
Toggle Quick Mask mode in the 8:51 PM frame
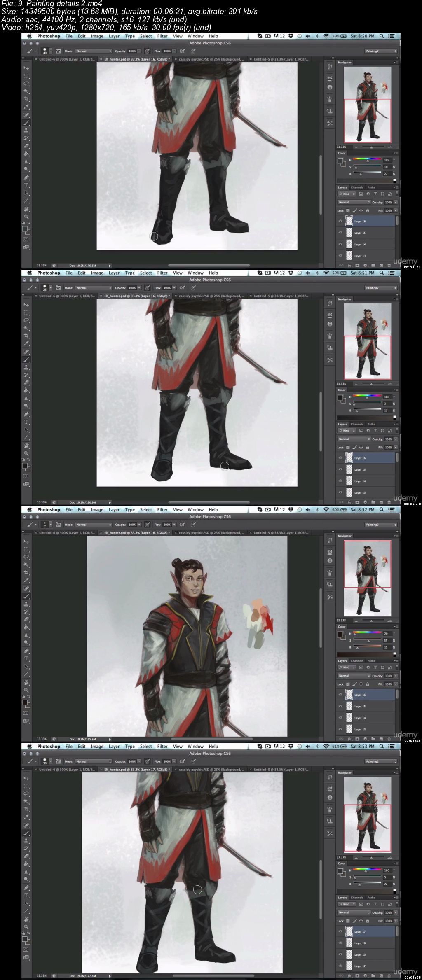coord(26,476)
